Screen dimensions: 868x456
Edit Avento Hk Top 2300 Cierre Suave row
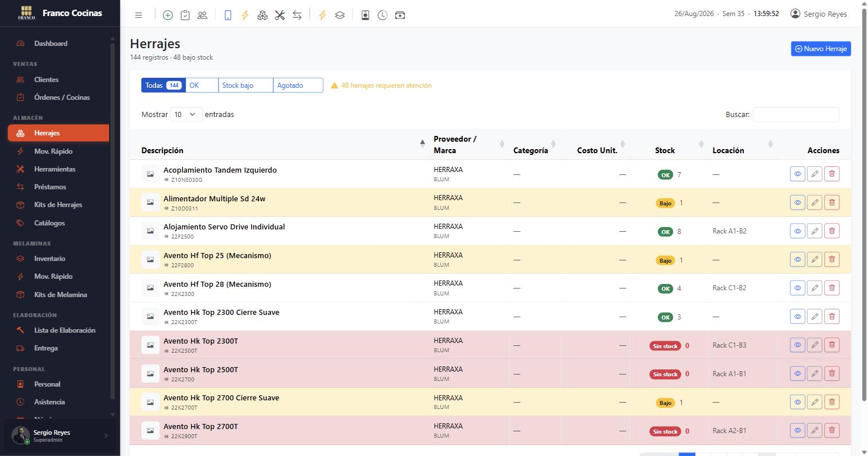pos(815,317)
